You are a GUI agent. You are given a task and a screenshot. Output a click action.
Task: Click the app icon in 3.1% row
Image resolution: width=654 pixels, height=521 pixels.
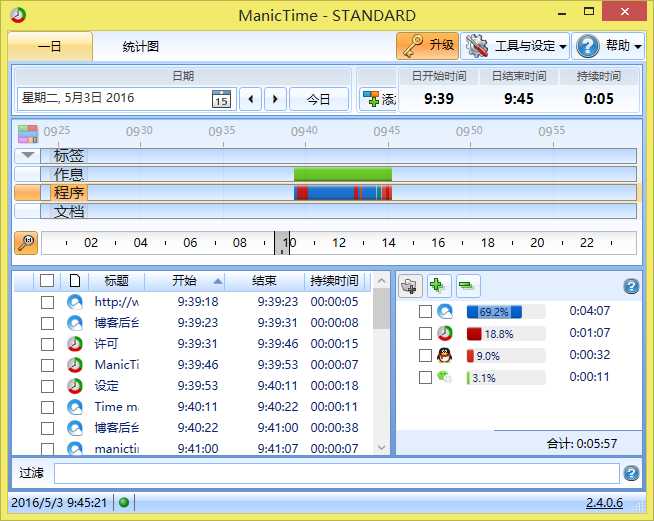click(444, 377)
